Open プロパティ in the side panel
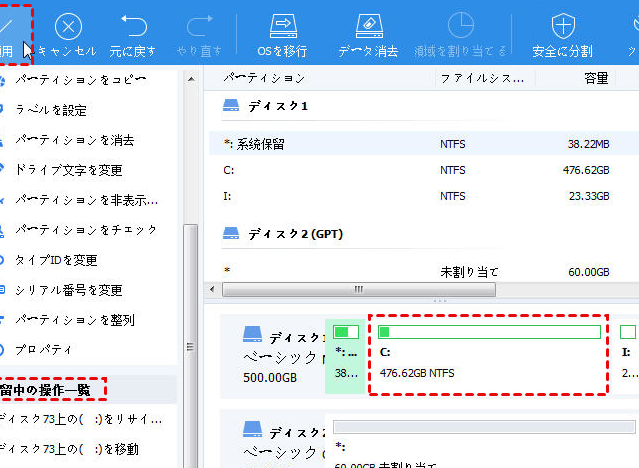 pos(43,350)
